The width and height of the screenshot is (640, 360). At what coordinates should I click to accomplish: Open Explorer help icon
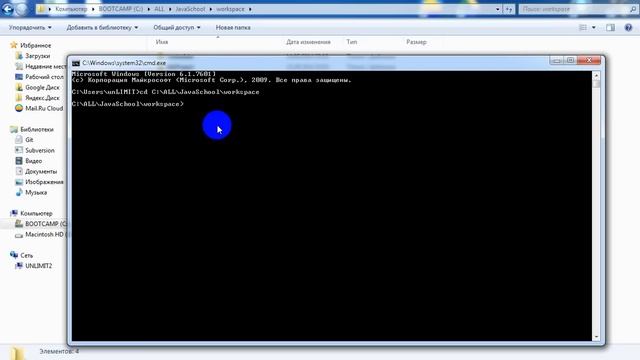(x=628, y=27)
